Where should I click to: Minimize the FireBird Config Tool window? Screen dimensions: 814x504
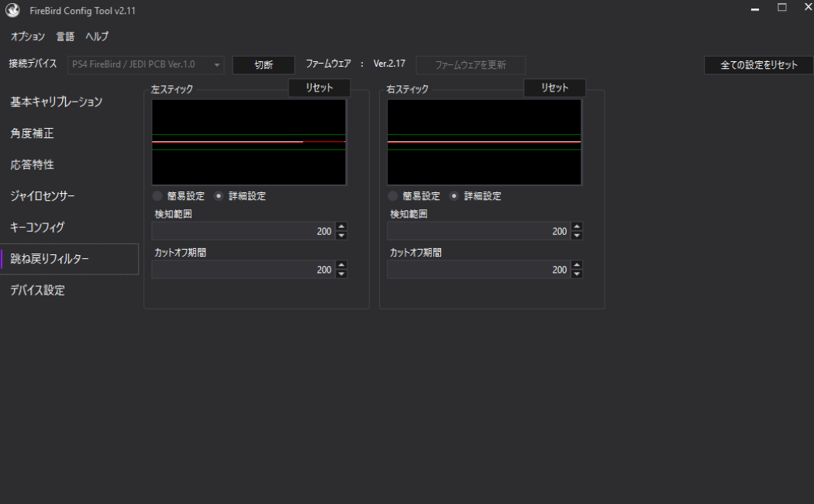pos(755,9)
